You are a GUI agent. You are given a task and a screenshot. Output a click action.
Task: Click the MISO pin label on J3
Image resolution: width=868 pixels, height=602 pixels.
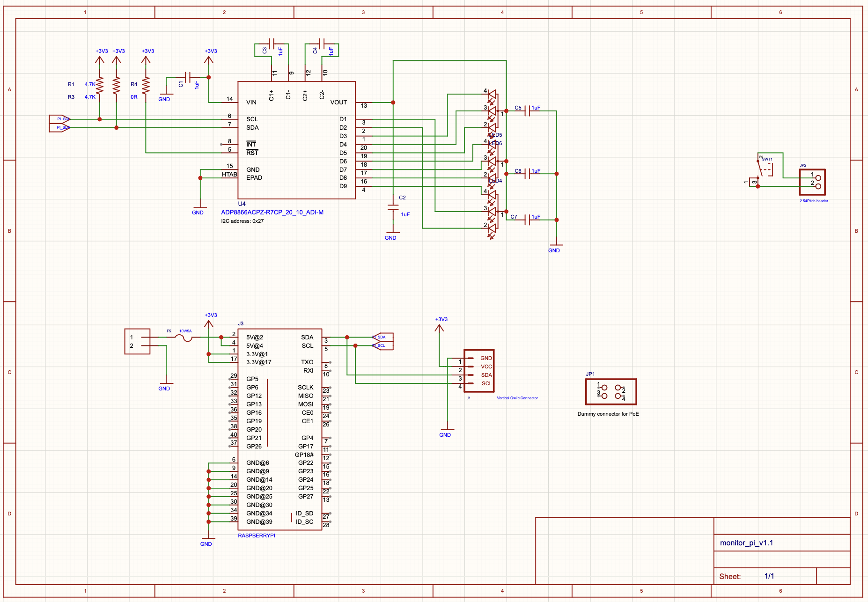(x=306, y=396)
